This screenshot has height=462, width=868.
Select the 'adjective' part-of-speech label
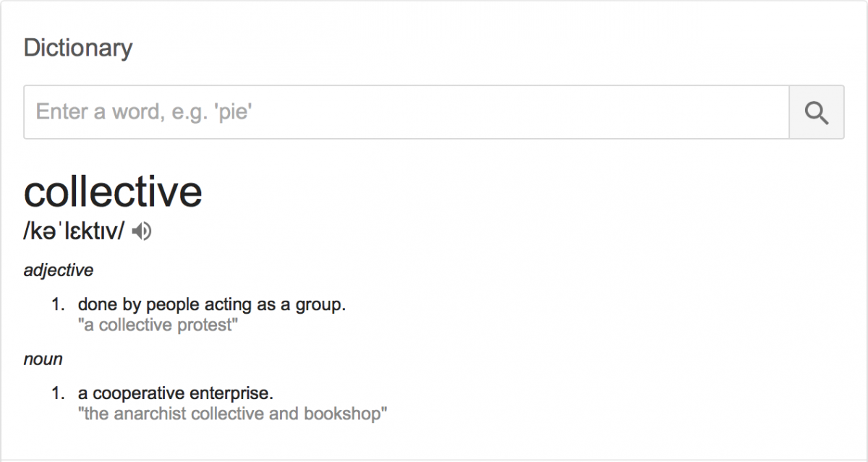click(59, 270)
